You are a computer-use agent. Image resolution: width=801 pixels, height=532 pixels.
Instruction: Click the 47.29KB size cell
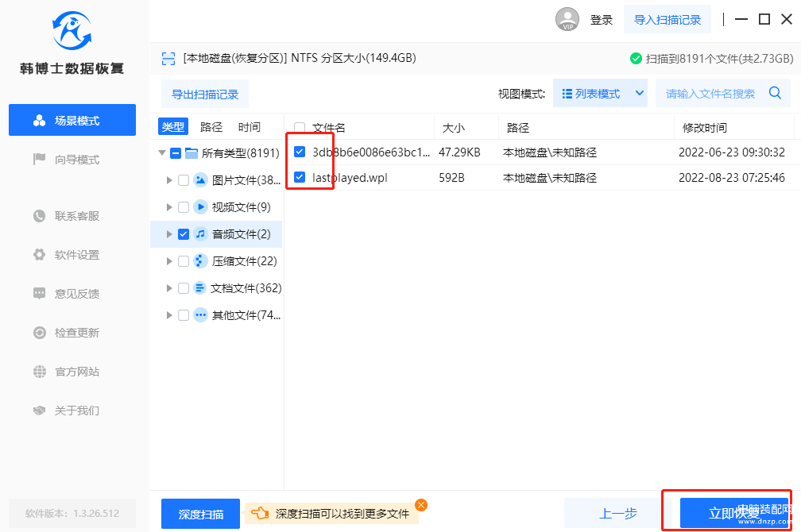[x=459, y=152]
